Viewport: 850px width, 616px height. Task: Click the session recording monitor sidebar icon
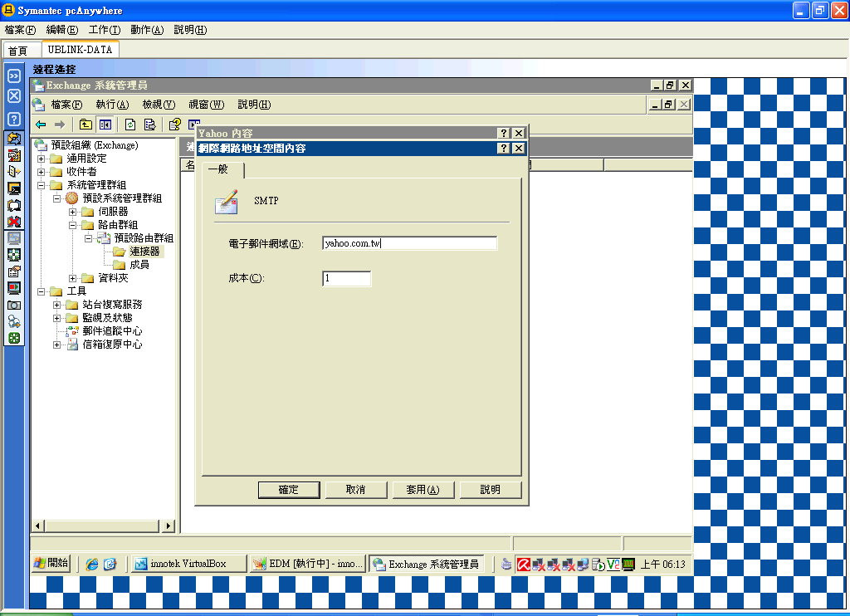(14, 288)
